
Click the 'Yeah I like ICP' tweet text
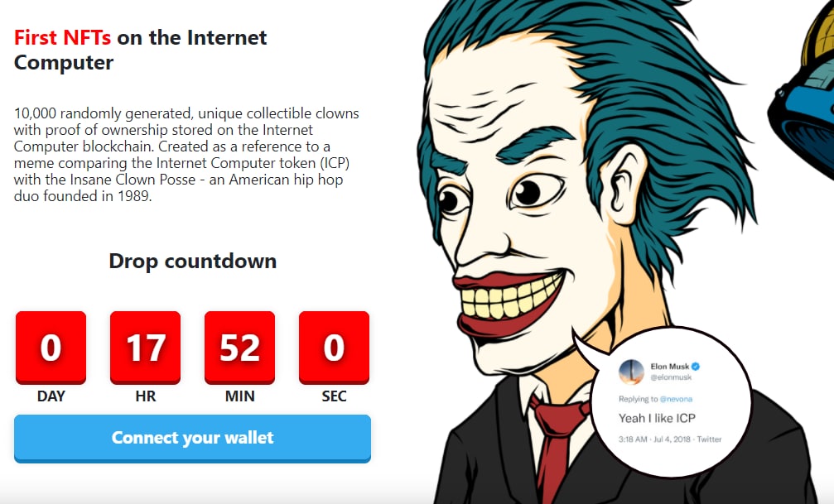click(x=657, y=419)
